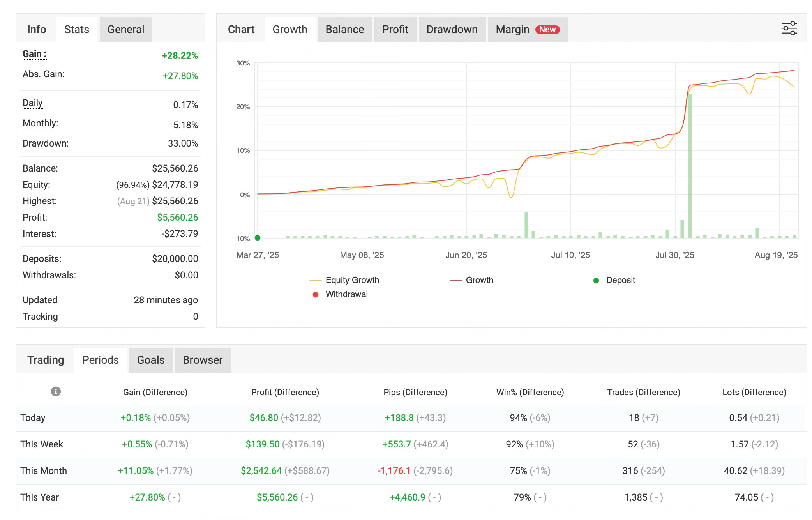Open the Profit chart tab

click(x=395, y=29)
